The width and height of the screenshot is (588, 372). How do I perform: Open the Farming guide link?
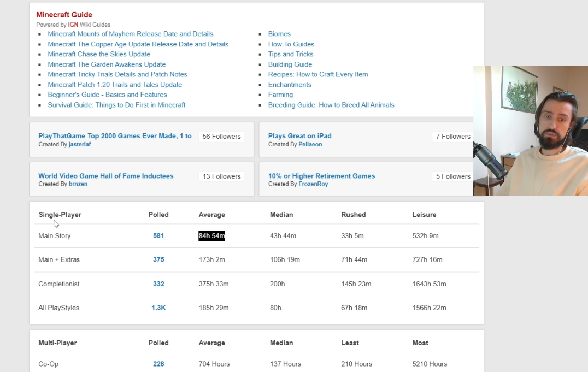tap(280, 95)
